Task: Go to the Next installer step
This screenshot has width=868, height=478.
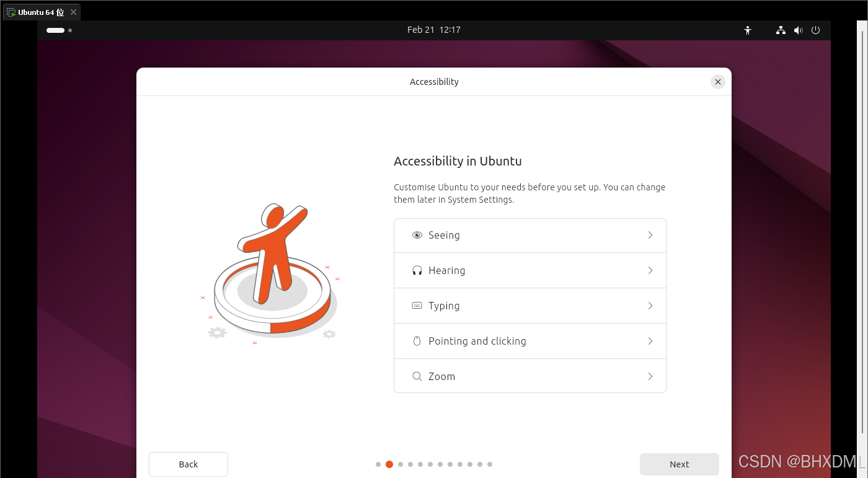Action: (x=680, y=464)
